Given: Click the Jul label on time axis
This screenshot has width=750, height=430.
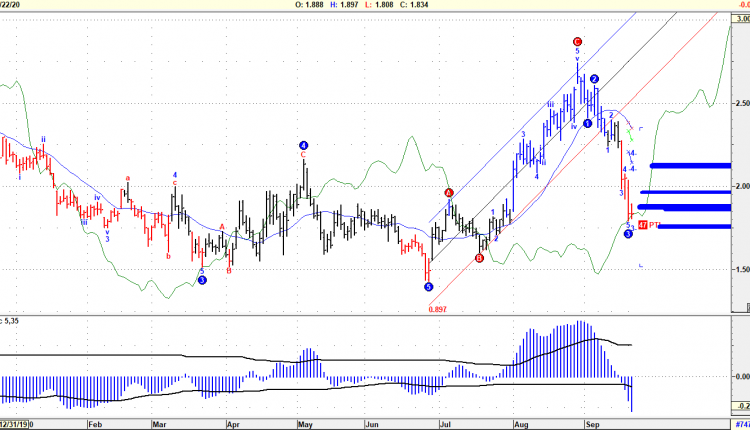Looking at the screenshot, I should pos(444,422).
